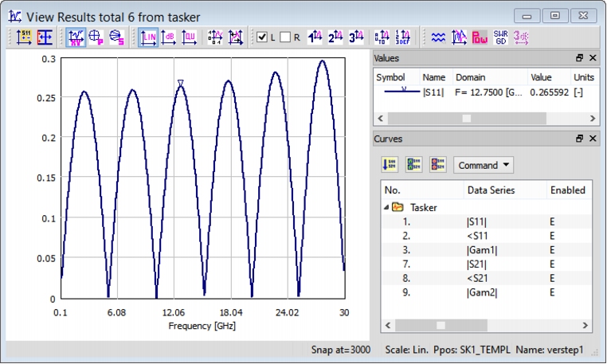The height and width of the screenshot is (364, 607).
Task: Toggle Enabled 'E' for |Gam1| row
Action: [552, 250]
